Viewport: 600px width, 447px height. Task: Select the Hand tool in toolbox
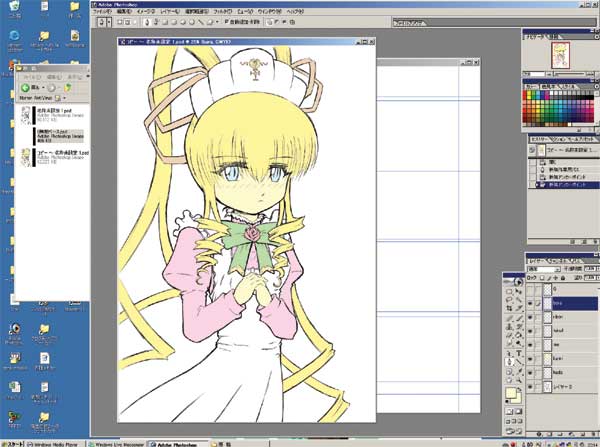click(509, 380)
